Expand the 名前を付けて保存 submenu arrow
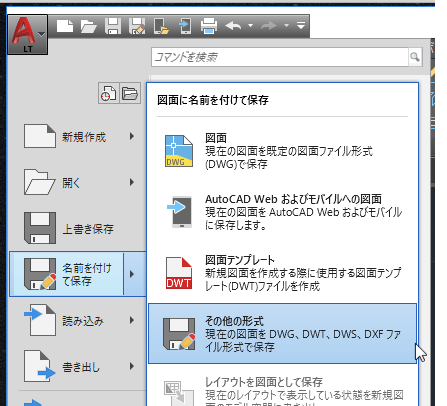 [135, 274]
